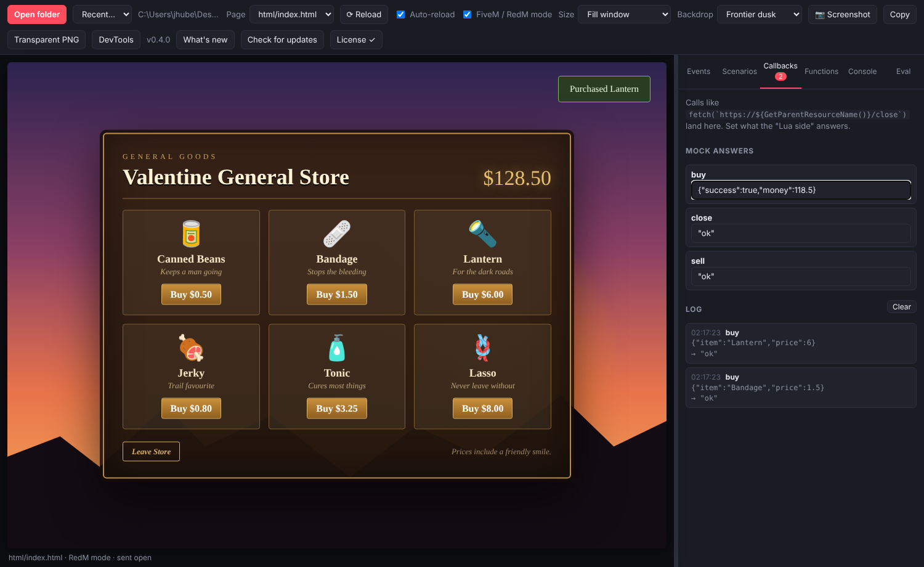
Task: Buy the Lasso for $8.00
Action: click(482, 409)
